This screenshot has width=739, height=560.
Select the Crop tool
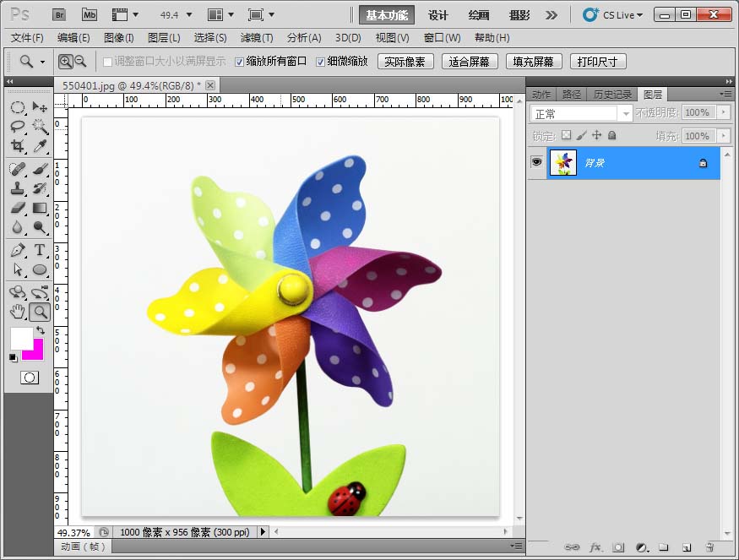click(18, 146)
